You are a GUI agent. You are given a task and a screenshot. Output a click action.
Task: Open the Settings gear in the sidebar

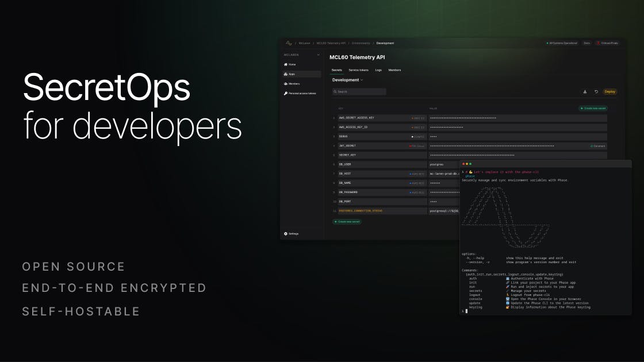(x=285, y=233)
